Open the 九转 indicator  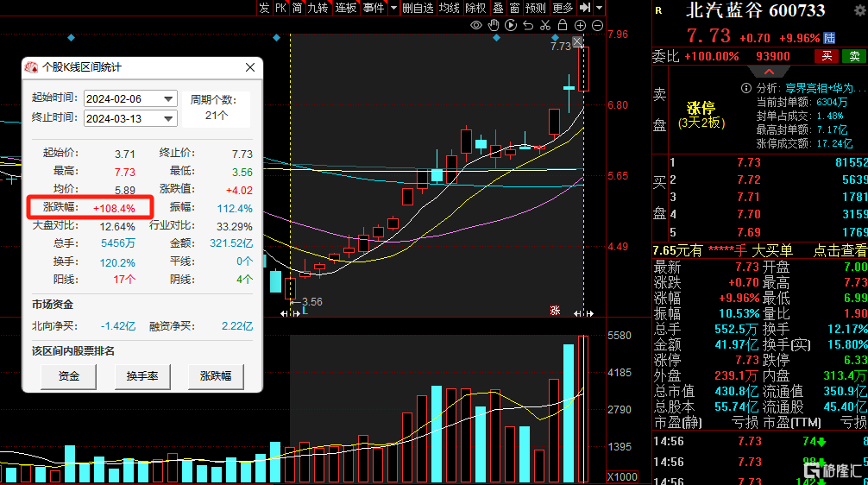click(x=318, y=8)
